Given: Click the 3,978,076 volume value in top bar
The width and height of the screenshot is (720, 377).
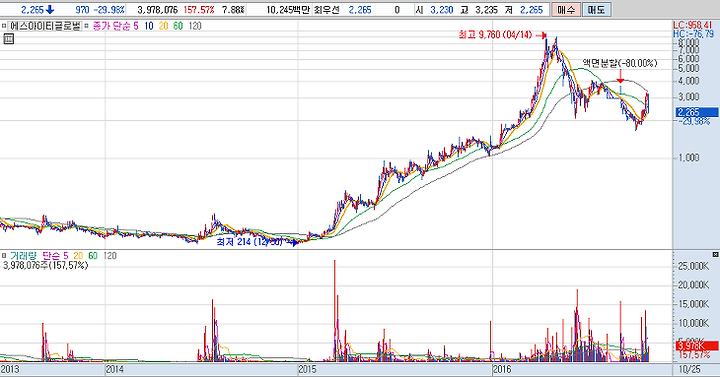Looking at the screenshot, I should (158, 10).
